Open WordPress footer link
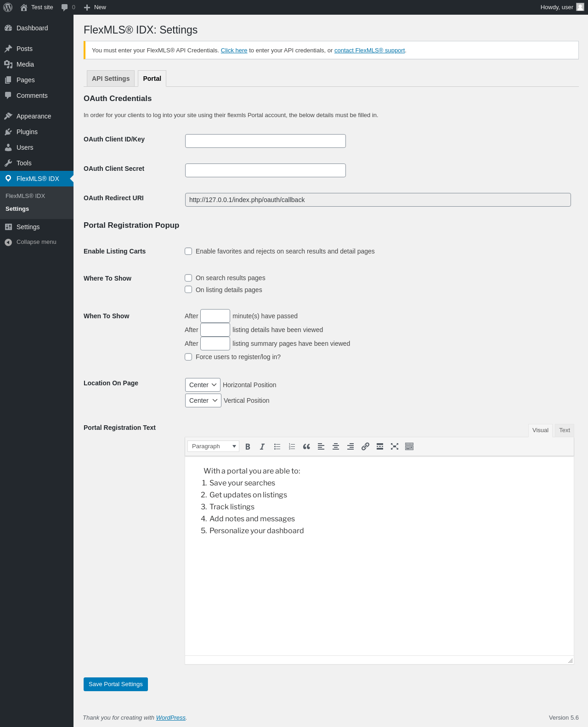Image resolution: width=588 pixels, height=727 pixels. (170, 718)
